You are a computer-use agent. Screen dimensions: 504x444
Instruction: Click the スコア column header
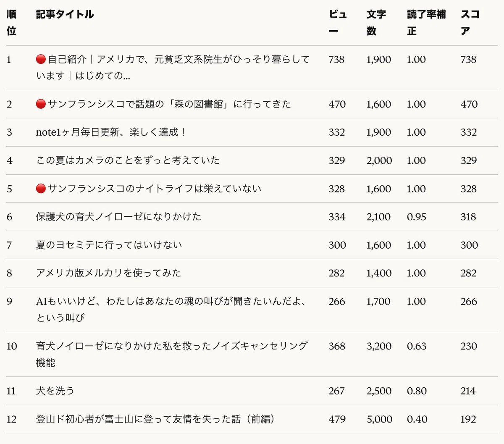pyautogui.click(x=470, y=23)
